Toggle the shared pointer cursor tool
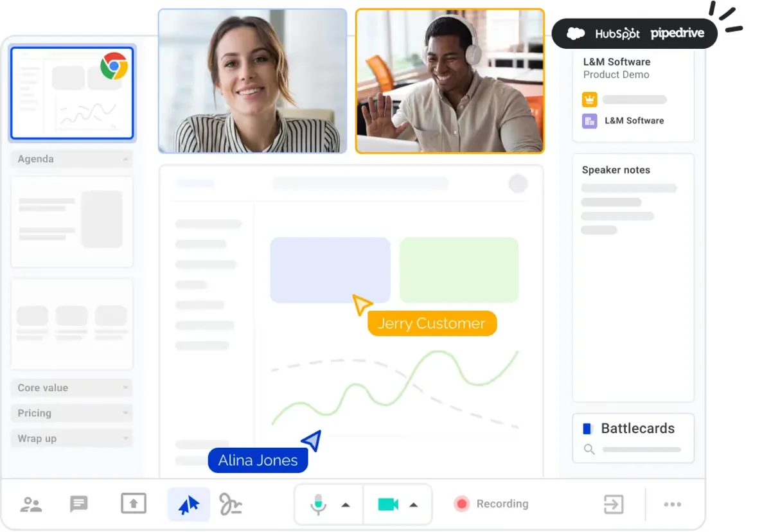 (x=188, y=504)
